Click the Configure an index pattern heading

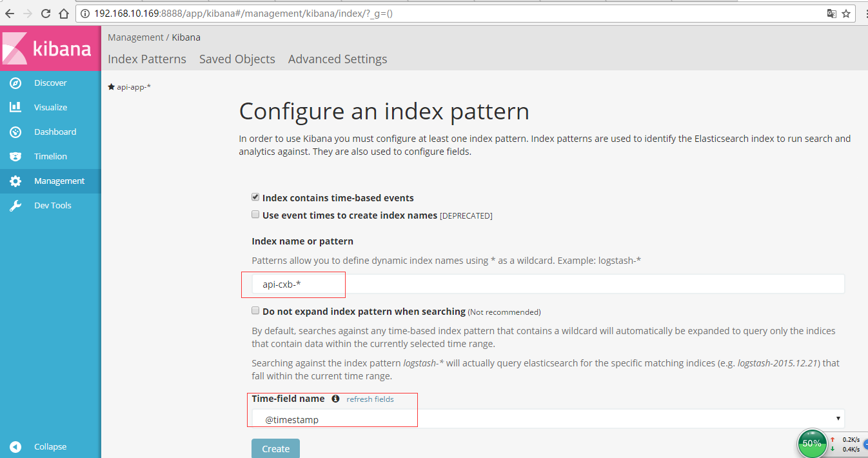[384, 112]
